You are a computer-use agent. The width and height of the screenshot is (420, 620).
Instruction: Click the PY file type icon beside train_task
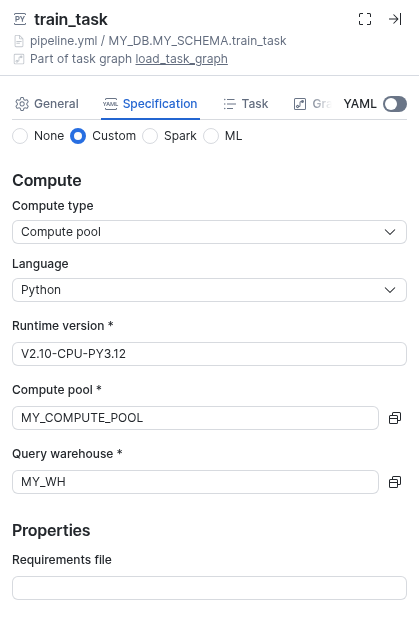click(20, 19)
